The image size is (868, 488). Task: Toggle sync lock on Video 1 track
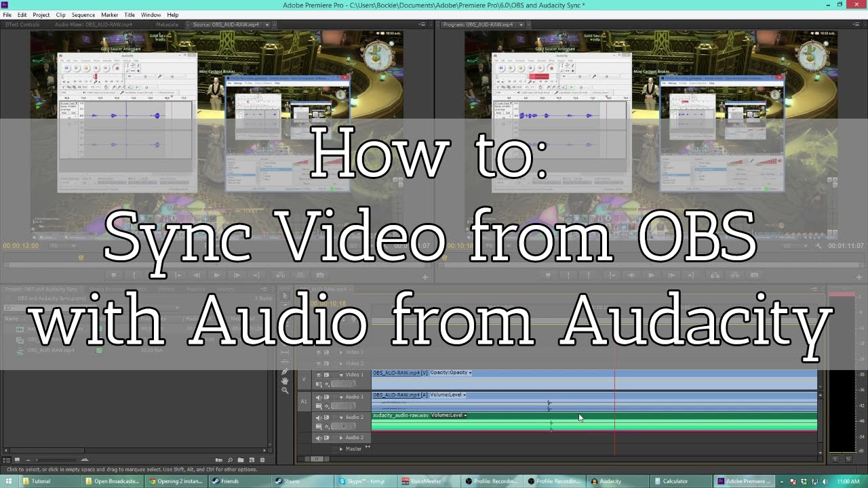(x=326, y=375)
